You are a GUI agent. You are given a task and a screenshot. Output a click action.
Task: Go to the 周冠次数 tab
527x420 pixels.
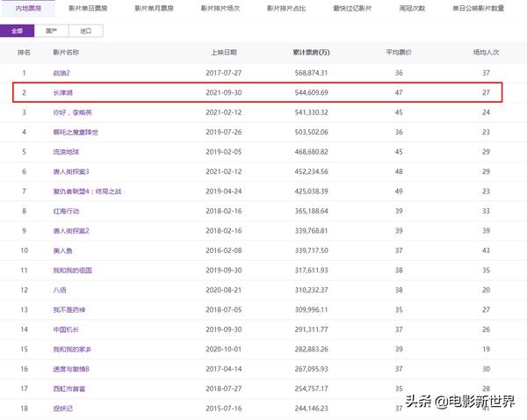[x=412, y=9]
